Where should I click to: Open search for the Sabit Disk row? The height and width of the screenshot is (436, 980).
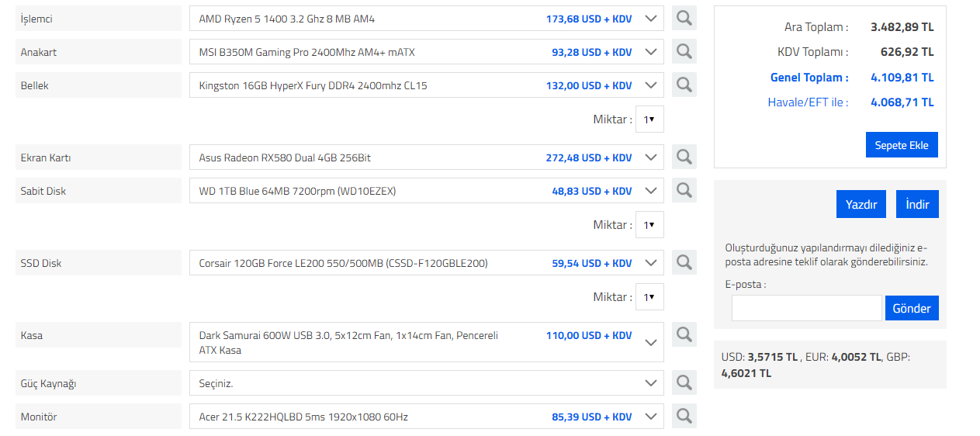click(x=684, y=190)
